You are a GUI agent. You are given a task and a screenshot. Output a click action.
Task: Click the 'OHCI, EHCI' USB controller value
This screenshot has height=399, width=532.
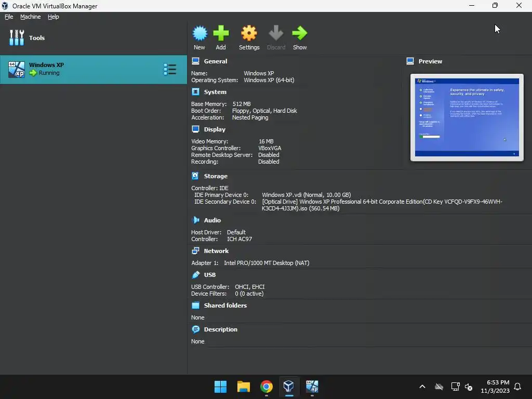click(250, 287)
